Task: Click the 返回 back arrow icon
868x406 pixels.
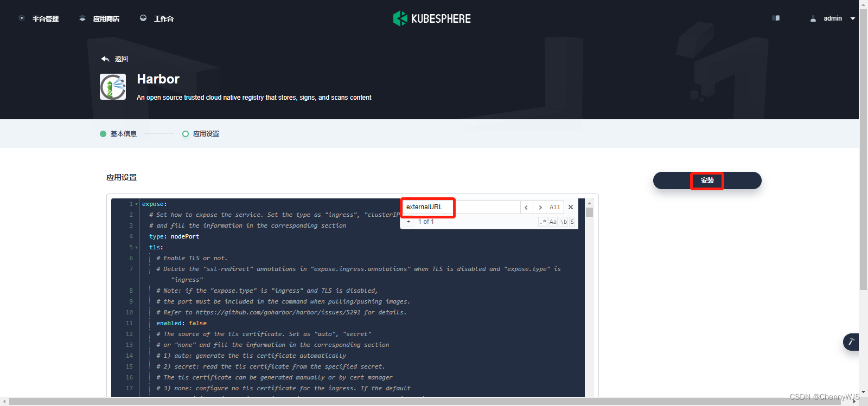Action: click(105, 59)
